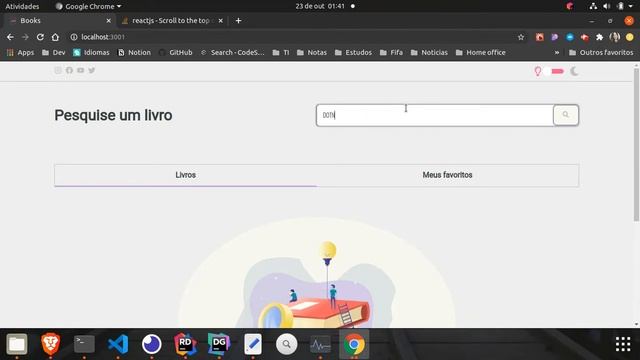Open JetBrains Rider from the dock
The image size is (640, 360).
click(185, 344)
